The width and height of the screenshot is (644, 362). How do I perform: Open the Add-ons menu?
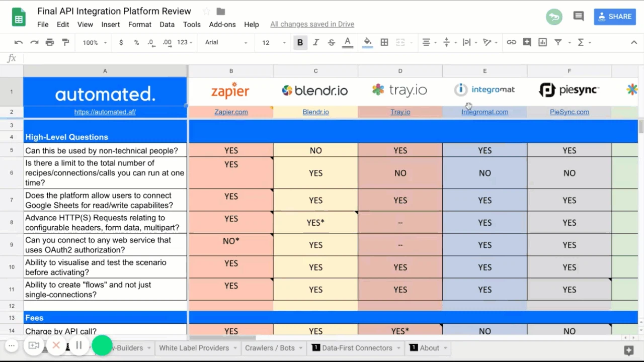pos(222,24)
